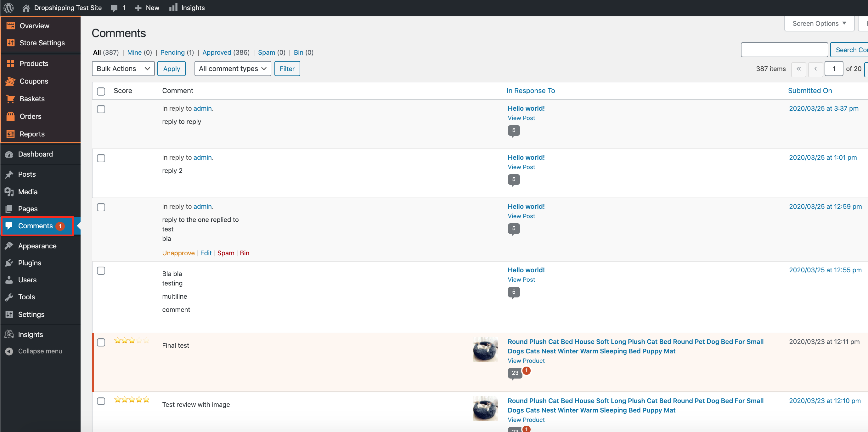This screenshot has height=432, width=868.
Task: Switch to the Pending comments filter
Action: point(172,53)
